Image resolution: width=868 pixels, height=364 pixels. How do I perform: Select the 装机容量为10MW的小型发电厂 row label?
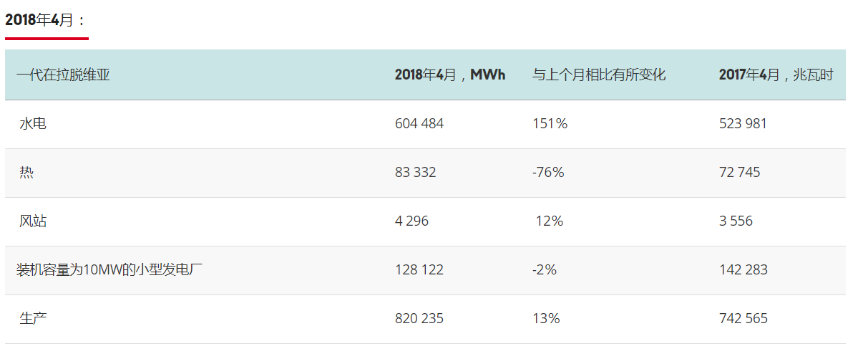click(x=110, y=269)
